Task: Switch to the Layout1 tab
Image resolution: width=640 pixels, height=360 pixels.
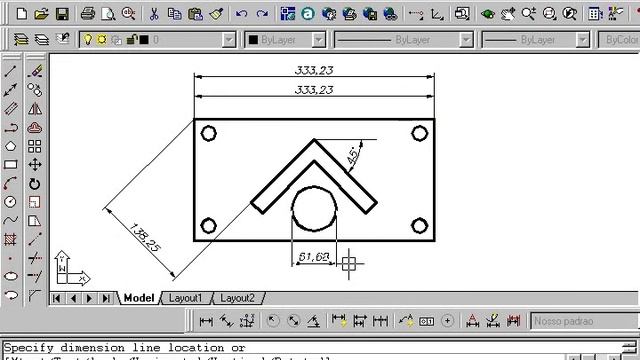Action: pos(185,298)
